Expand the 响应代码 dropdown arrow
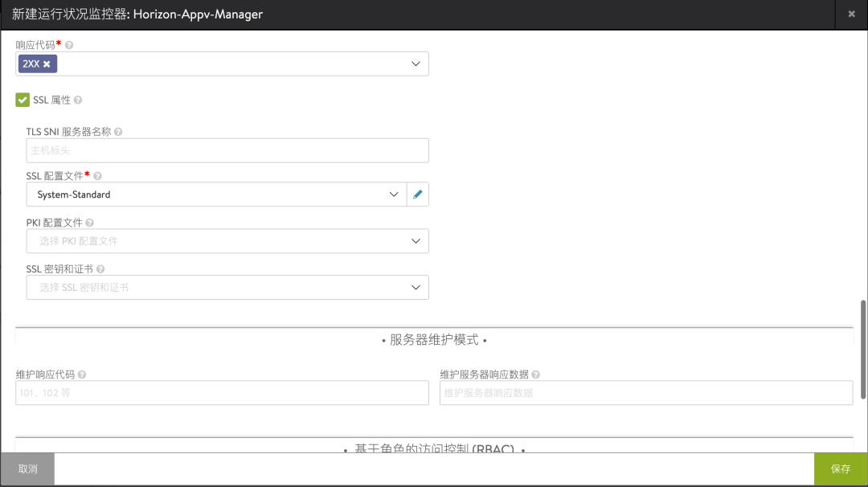This screenshot has height=487, width=868. pyautogui.click(x=416, y=63)
